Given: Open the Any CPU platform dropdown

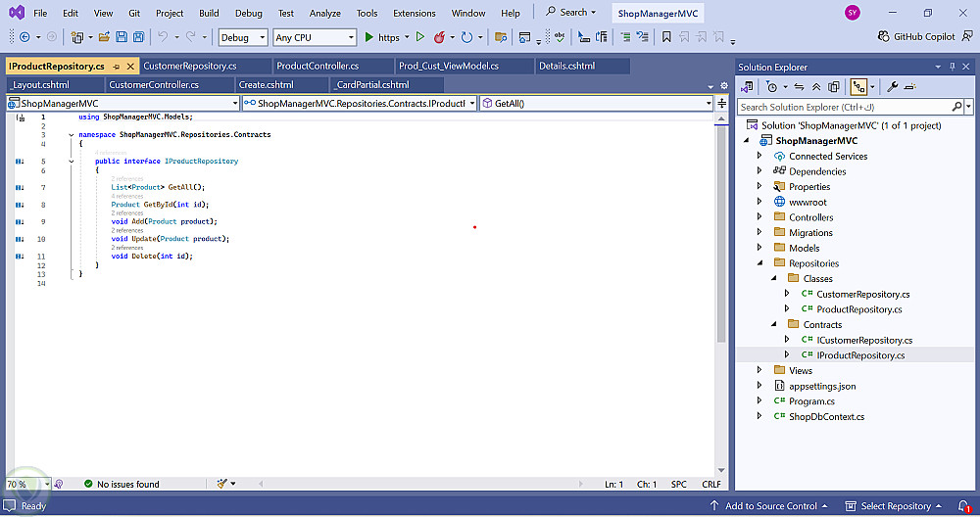Looking at the screenshot, I should tap(315, 37).
